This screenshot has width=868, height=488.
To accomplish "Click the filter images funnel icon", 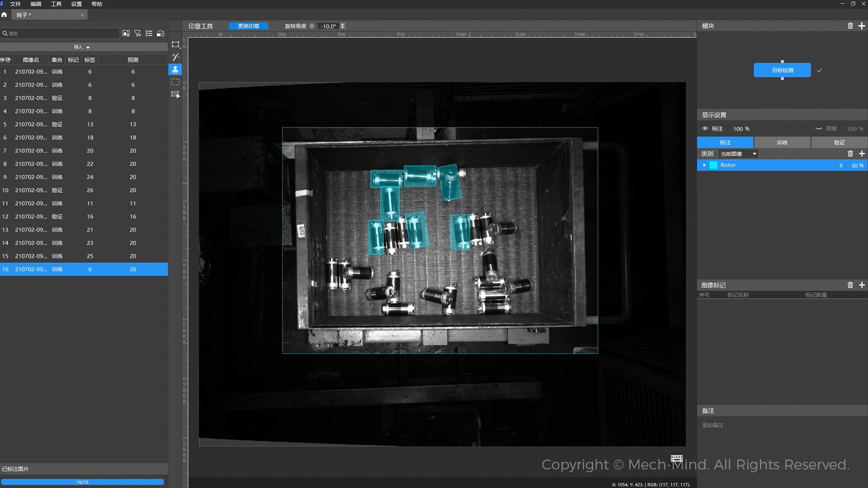I will pos(137,33).
